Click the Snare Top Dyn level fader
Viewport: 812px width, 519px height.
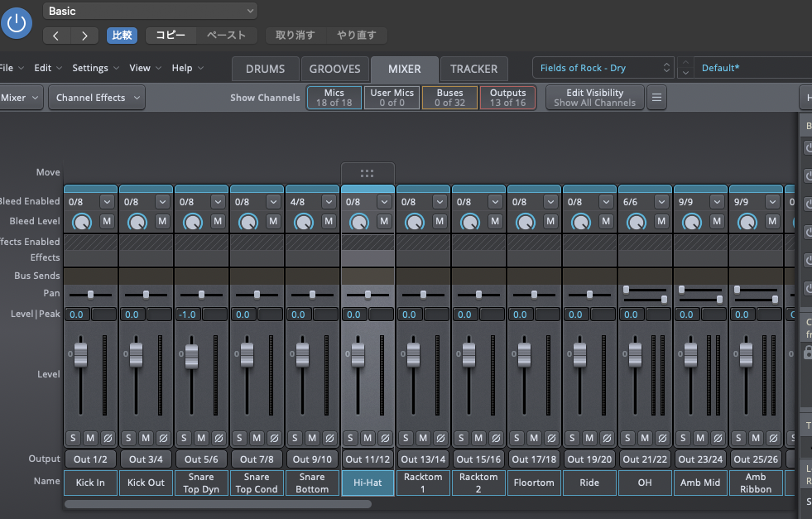click(x=191, y=356)
